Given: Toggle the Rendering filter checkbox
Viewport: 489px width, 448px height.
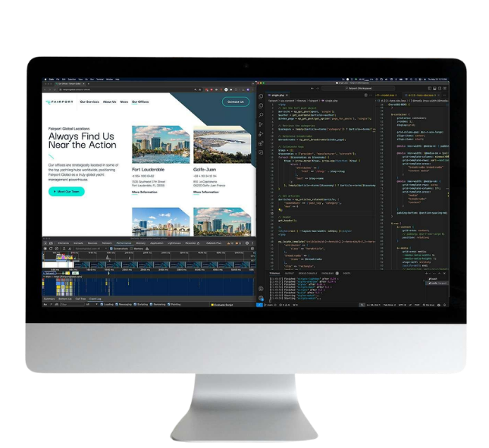Looking at the screenshot, I should click(152, 304).
